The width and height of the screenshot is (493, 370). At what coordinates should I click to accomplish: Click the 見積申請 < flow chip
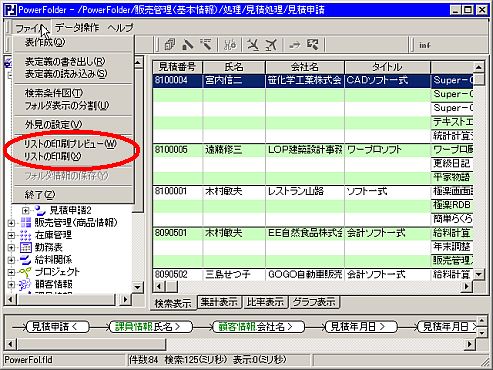coord(58,327)
